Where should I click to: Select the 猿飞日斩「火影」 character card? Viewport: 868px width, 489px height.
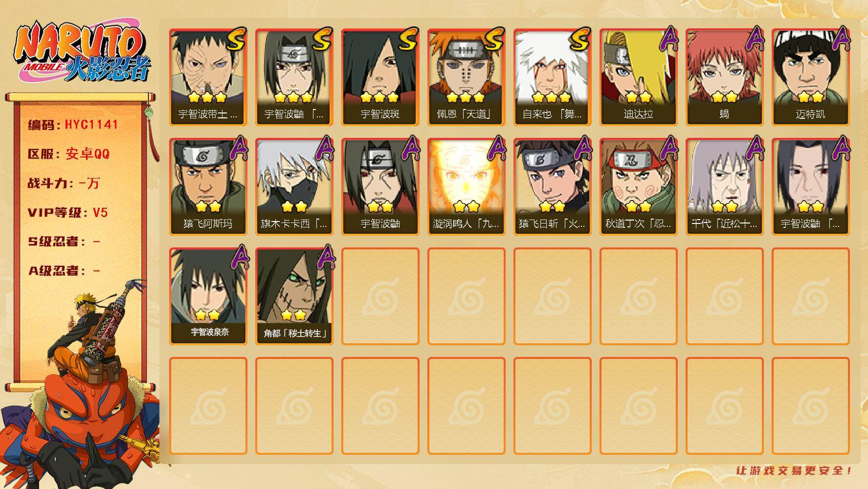point(552,187)
